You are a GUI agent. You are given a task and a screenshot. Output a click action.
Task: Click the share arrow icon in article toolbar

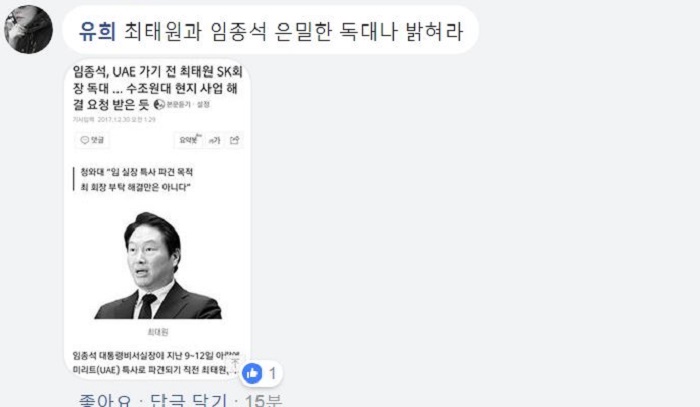pyautogui.click(x=234, y=140)
